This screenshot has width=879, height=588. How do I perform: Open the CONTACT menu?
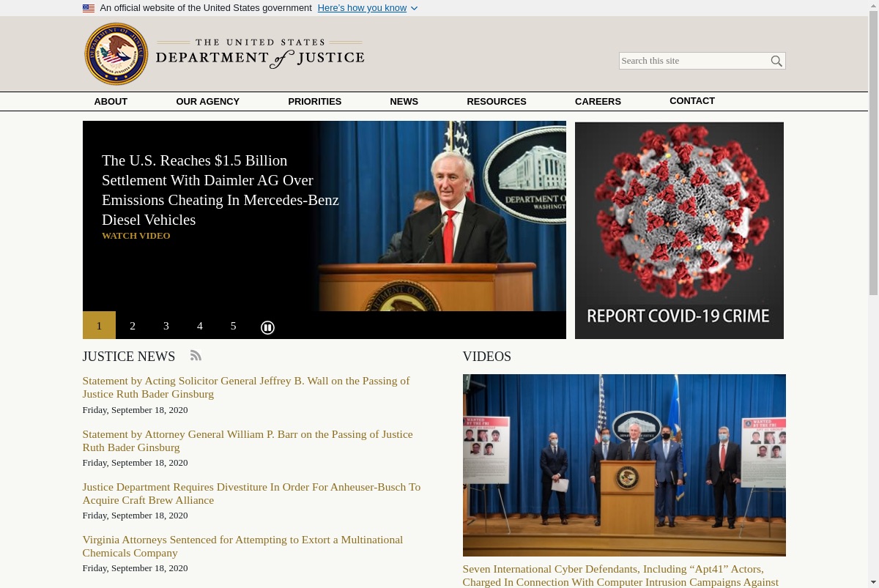tap(692, 101)
